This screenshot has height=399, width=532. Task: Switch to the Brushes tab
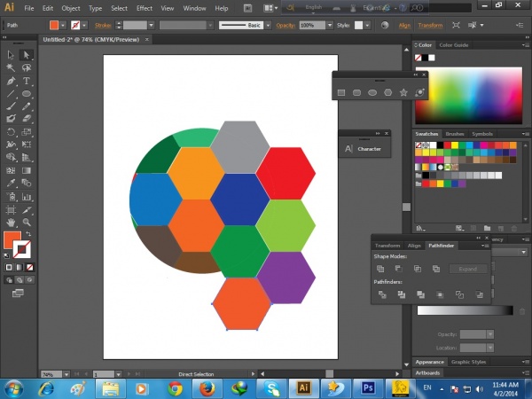click(x=455, y=134)
